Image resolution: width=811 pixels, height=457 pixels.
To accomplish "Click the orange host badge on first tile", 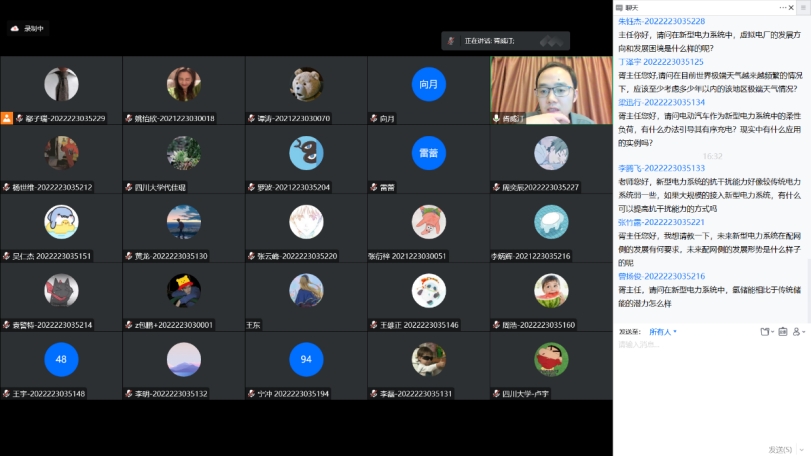I will click(x=6, y=118).
